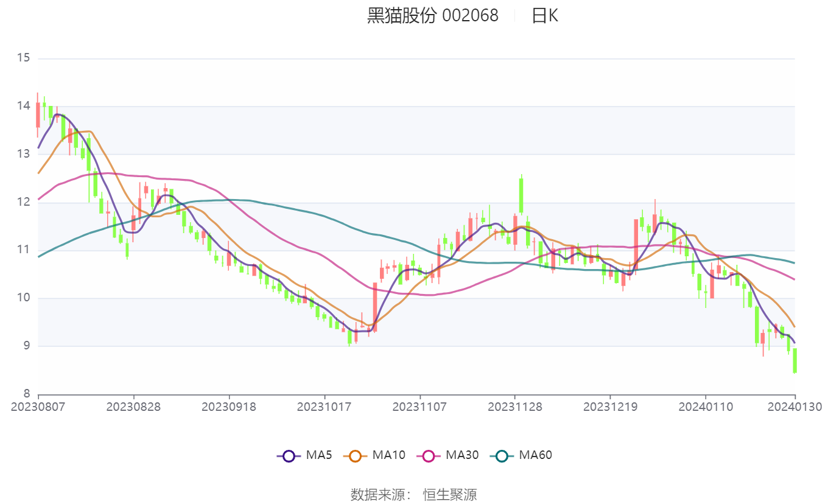This screenshot has height=504, width=828.
Task: Click the 20231219 date axis label
Action: coord(611,407)
